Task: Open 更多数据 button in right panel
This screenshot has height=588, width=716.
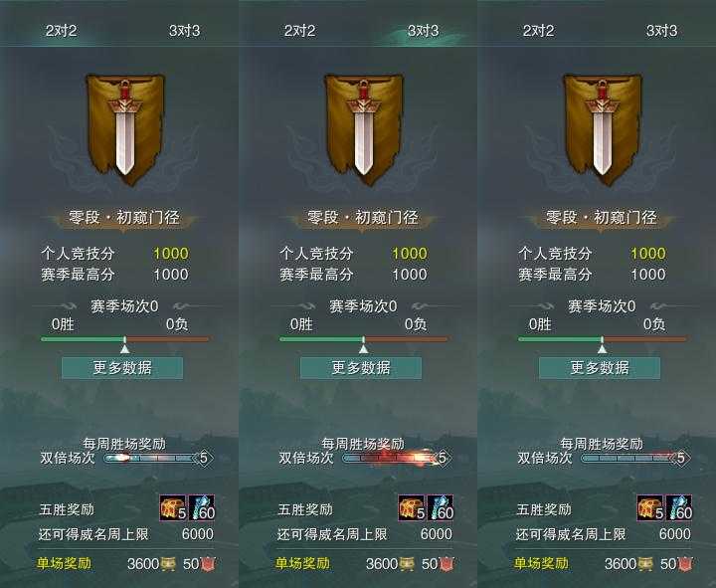Action: tap(600, 368)
